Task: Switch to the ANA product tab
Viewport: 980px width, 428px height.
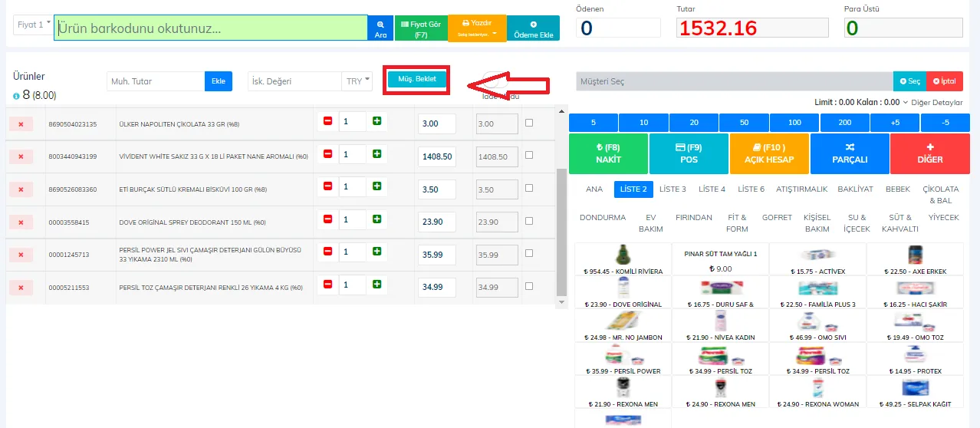Action: tap(594, 189)
